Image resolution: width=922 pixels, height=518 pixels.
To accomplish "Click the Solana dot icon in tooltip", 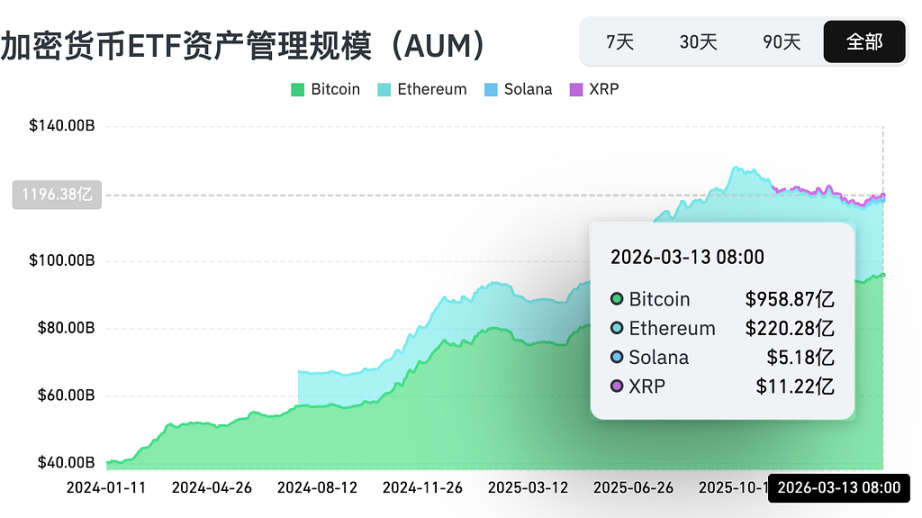I will pyautogui.click(x=617, y=357).
